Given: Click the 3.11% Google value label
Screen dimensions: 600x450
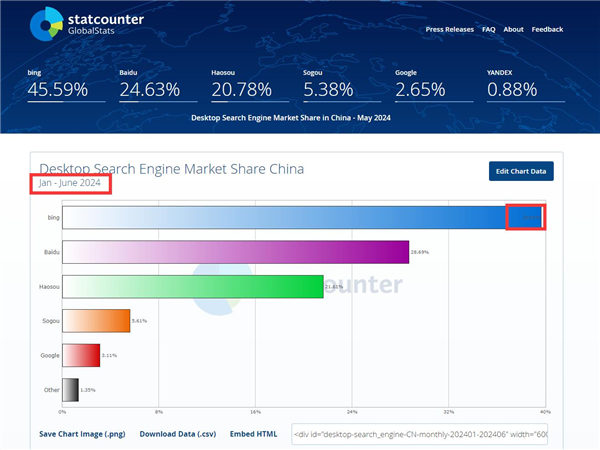Looking at the screenshot, I should (x=109, y=355).
